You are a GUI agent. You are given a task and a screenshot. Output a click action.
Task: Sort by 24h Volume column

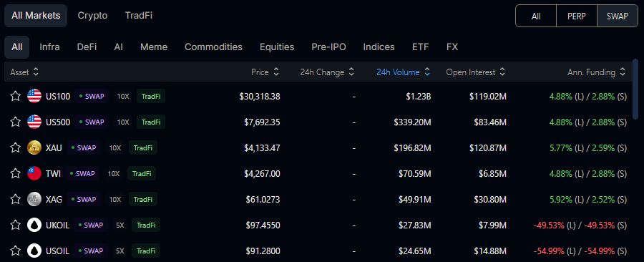404,72
